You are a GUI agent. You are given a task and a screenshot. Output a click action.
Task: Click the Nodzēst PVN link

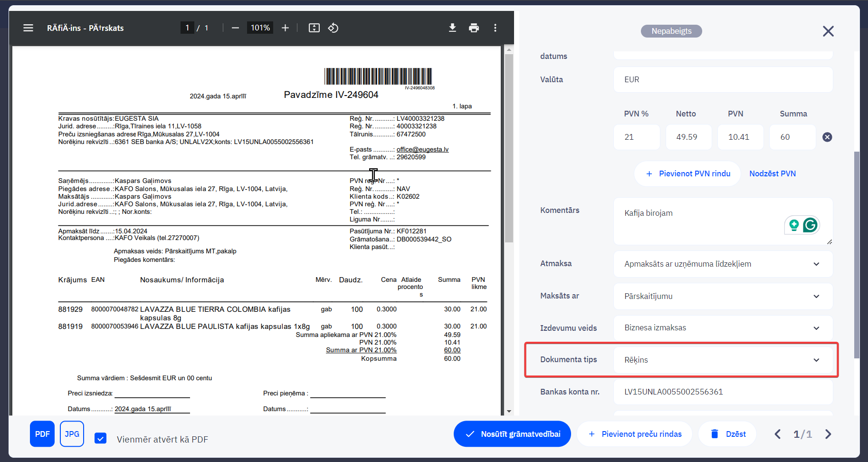[773, 174]
